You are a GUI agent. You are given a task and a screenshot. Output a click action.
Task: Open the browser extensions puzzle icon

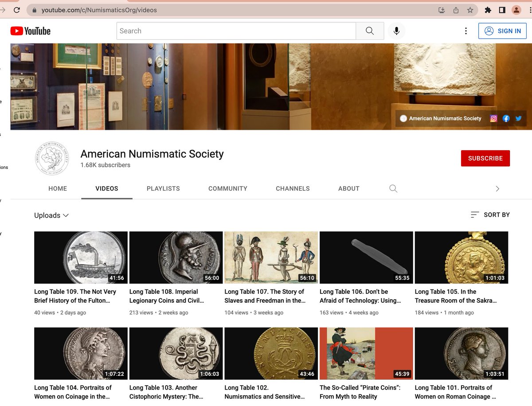488,10
